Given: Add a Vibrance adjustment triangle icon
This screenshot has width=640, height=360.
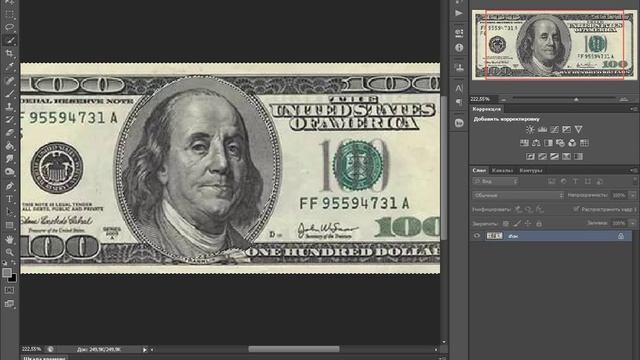Looking at the screenshot, I should [x=578, y=129].
